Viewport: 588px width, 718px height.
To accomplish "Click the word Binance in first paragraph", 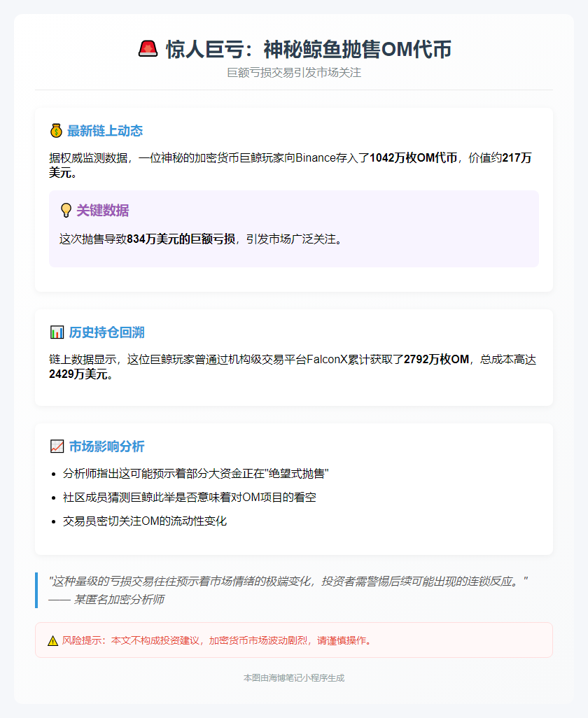I will pos(316,158).
